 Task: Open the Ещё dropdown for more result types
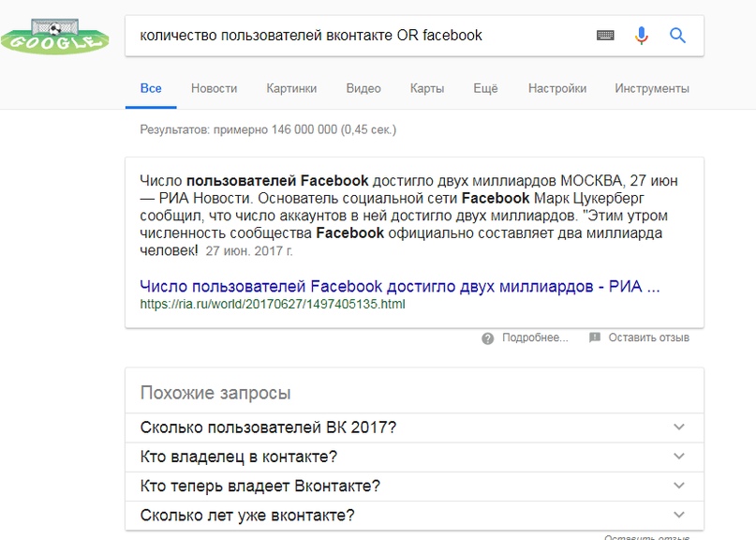pos(485,88)
